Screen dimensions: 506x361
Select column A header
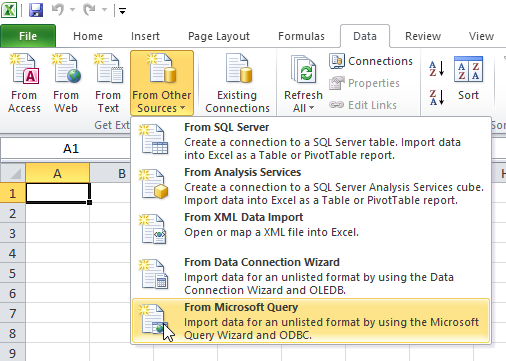(57, 173)
